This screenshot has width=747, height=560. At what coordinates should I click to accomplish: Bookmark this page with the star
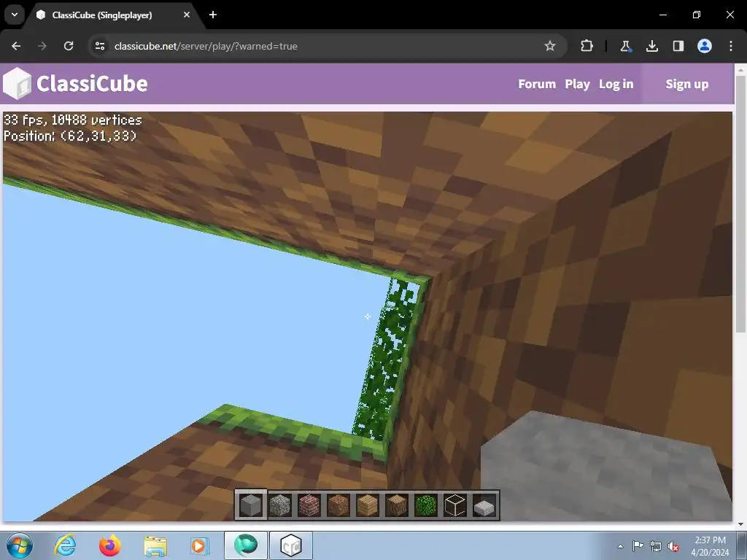click(x=550, y=46)
